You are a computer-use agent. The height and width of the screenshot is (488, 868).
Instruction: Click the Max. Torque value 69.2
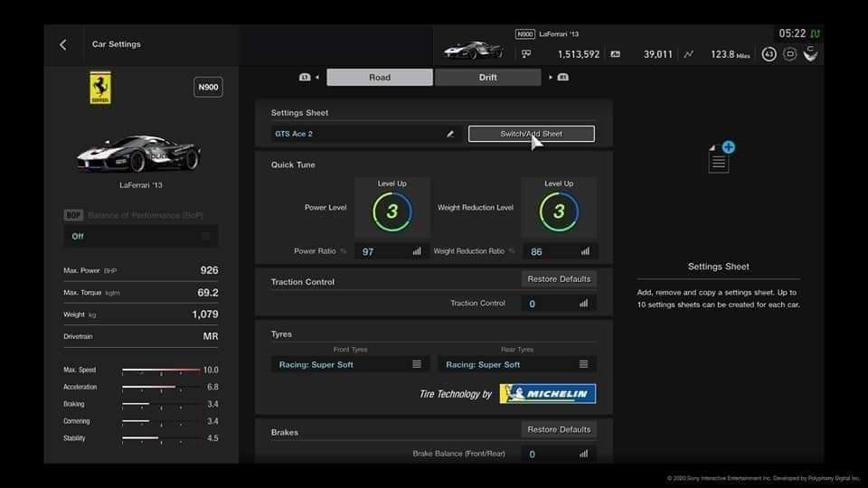[x=208, y=292]
